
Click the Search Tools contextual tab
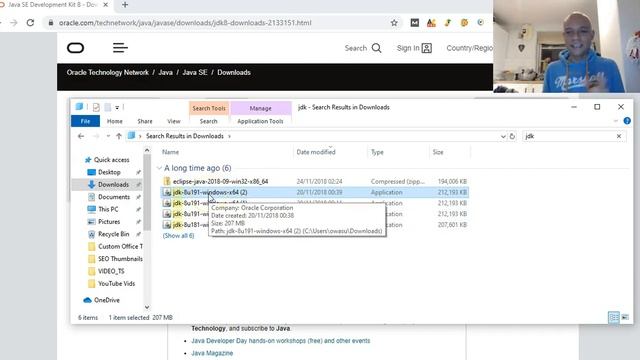coord(209,108)
